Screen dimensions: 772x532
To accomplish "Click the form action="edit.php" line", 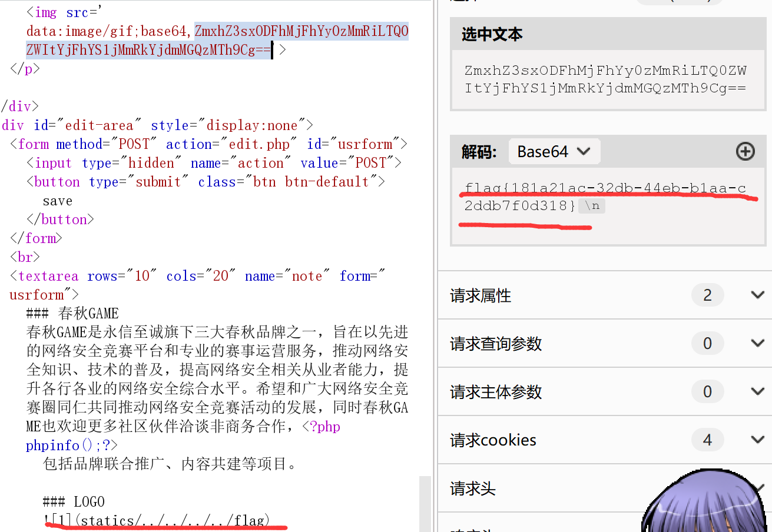I will click(x=209, y=144).
